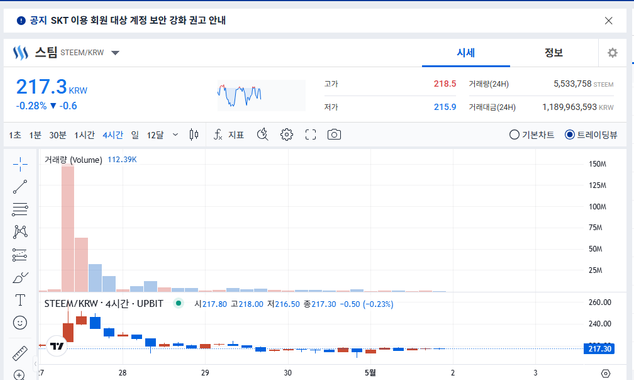634x380 pixels.
Task: Click the 217.30 current price label
Action: 599,348
